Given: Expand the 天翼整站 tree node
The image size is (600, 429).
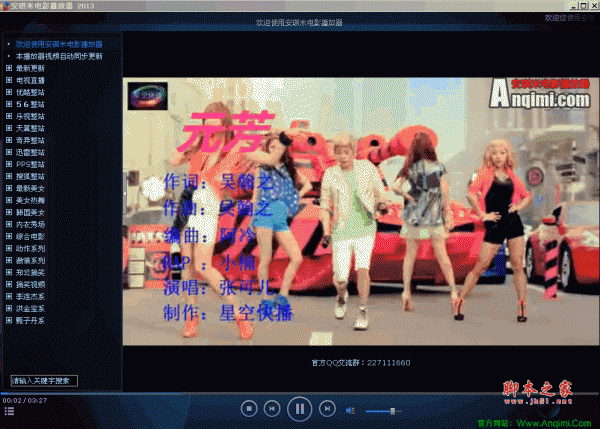Looking at the screenshot, I should pyautogui.click(x=9, y=128).
